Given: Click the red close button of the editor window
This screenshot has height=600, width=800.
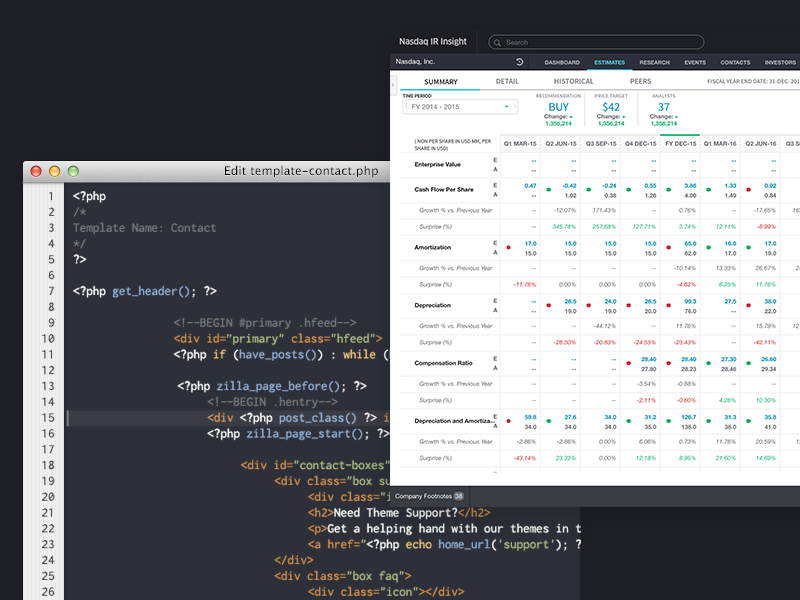Looking at the screenshot, I should click(36, 171).
